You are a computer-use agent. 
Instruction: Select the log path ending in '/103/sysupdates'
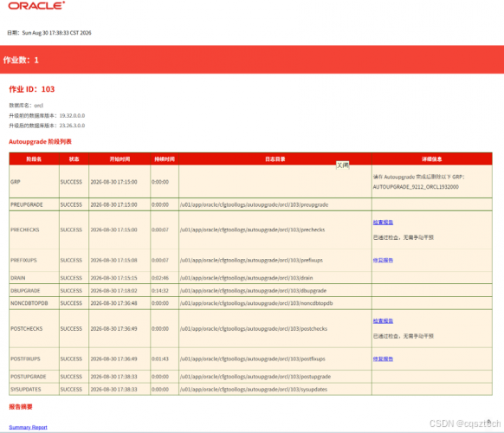tap(254, 390)
